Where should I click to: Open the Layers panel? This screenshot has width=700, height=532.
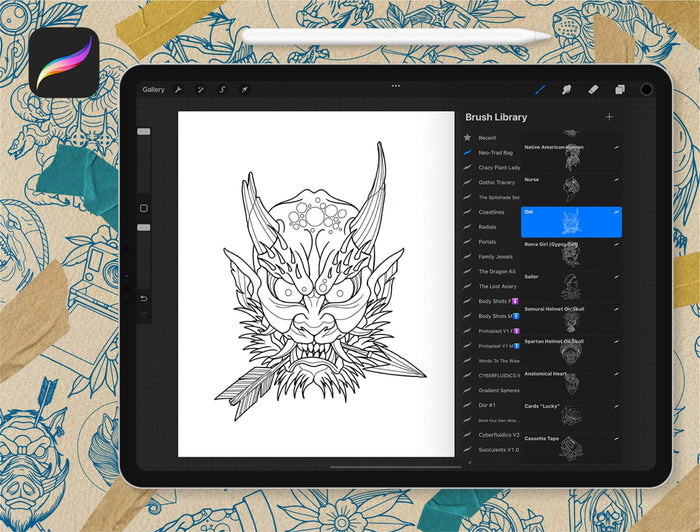(620, 89)
